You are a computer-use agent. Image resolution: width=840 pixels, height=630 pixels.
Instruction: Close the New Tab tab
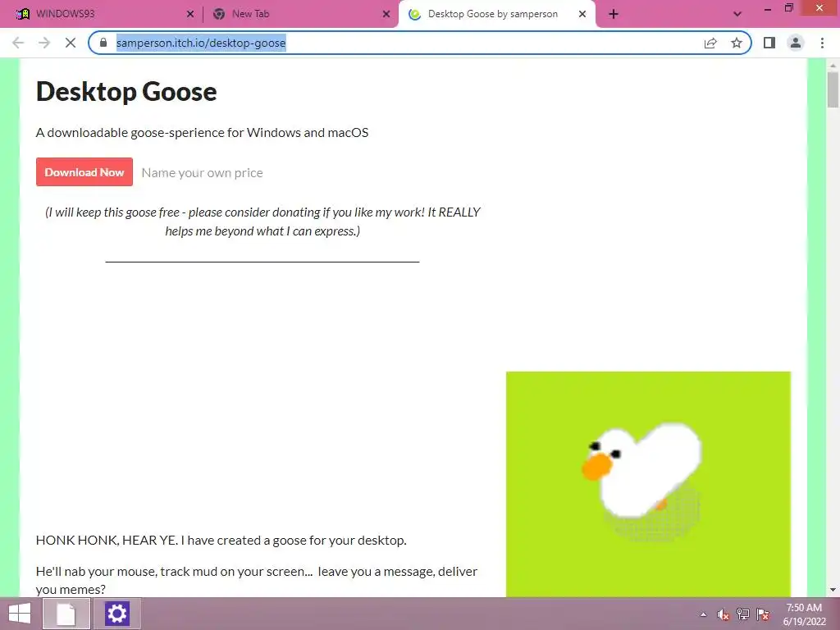(x=386, y=14)
